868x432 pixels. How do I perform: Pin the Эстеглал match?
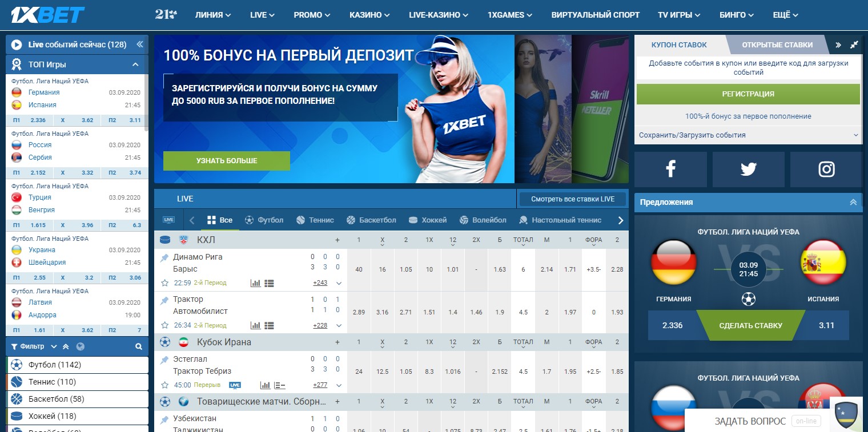[x=164, y=360]
